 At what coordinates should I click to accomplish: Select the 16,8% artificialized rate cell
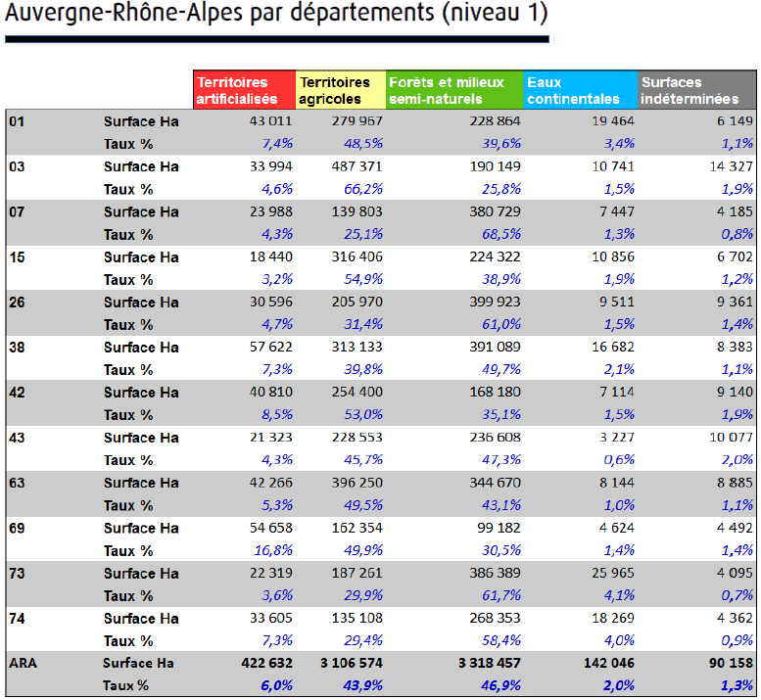[x=273, y=551]
